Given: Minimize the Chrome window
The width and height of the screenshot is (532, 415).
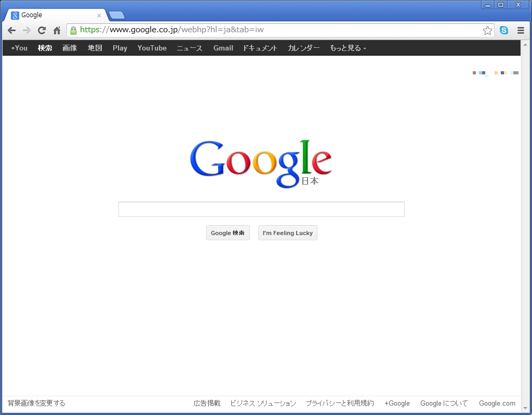Looking at the screenshot, I should tap(488, 5).
